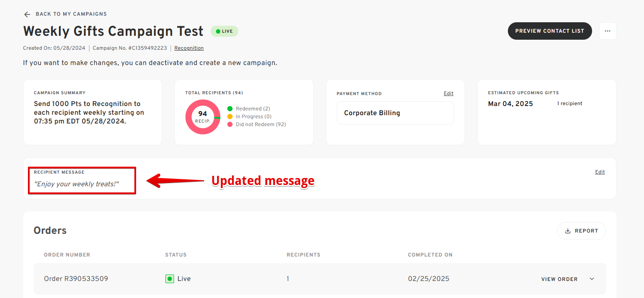Click the Enjoy your weekly treats message
Screen dimensions: 644x298
(76, 184)
